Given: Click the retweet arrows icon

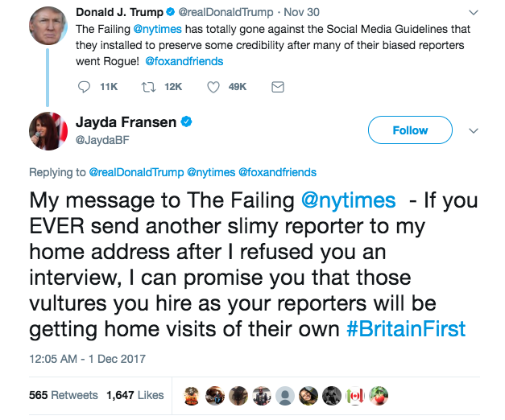Looking at the screenshot, I should click(x=148, y=87).
